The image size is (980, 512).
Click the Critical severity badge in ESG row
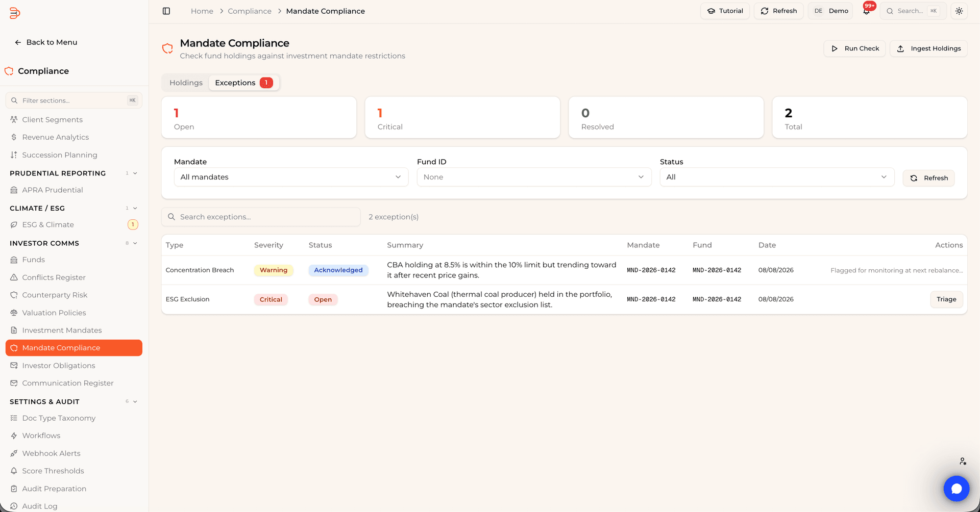[271, 299]
